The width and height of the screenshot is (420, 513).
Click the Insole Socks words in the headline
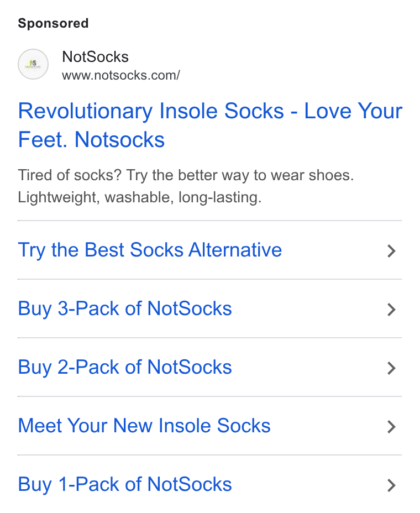(x=222, y=111)
